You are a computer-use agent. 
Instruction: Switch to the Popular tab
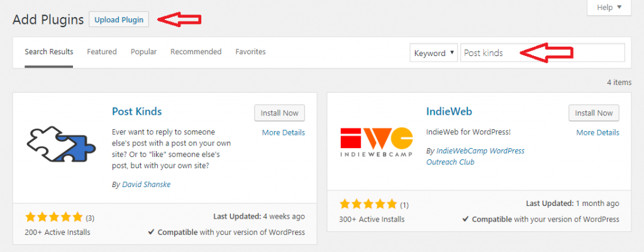click(x=144, y=52)
